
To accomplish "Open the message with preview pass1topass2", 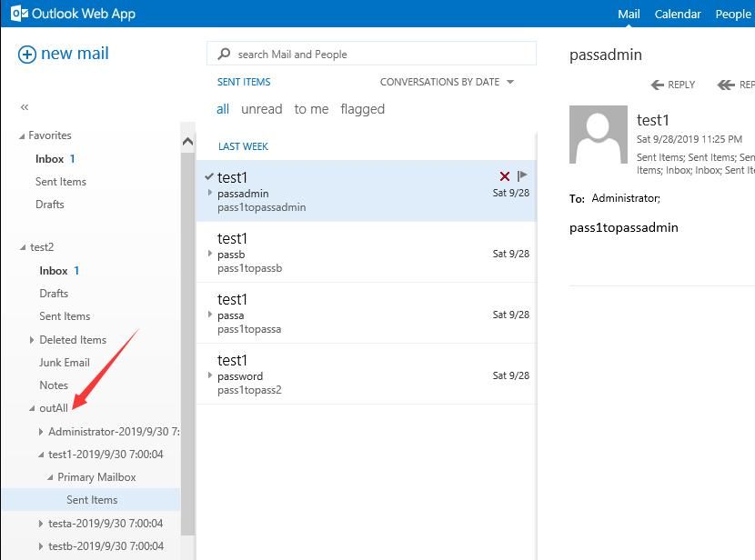I will coord(367,375).
